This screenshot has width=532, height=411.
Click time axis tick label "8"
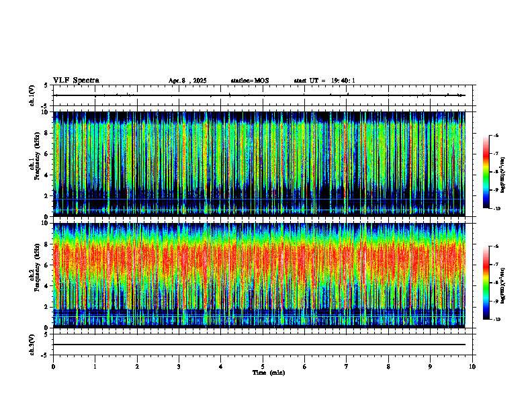388,367
